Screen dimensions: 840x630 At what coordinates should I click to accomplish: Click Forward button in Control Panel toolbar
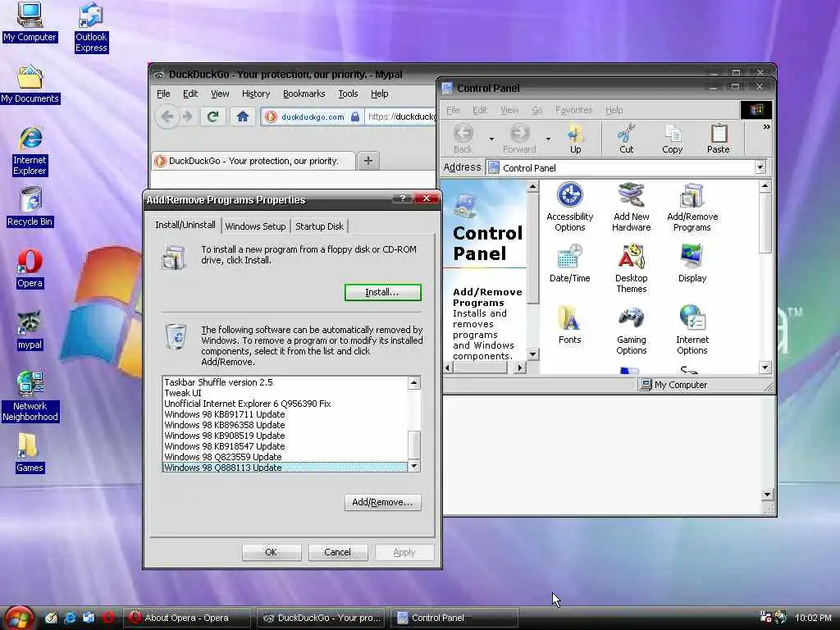point(519,139)
